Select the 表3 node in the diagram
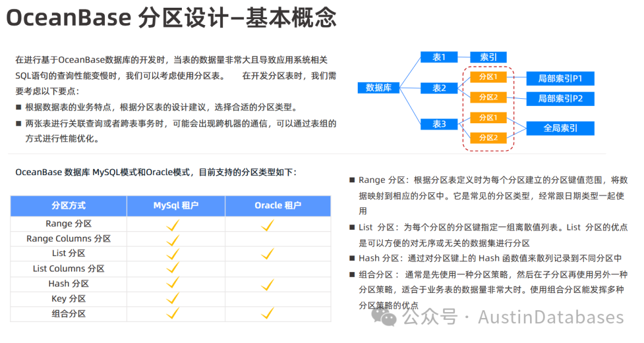The width and height of the screenshot is (644, 343). [x=439, y=124]
